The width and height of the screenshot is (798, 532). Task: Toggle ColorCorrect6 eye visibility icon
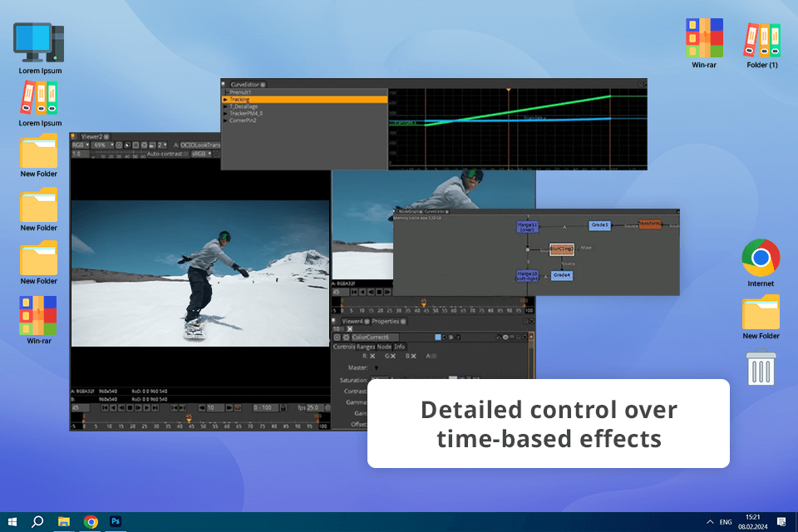coord(506,337)
